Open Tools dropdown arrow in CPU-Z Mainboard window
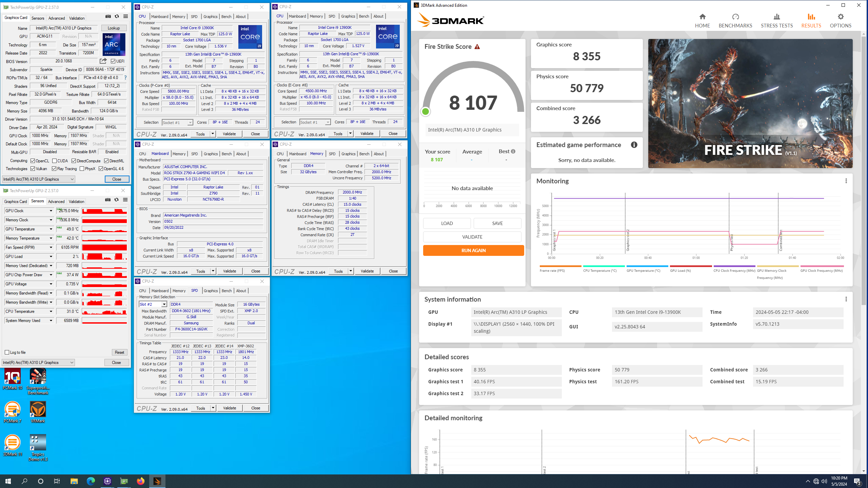This screenshot has height=488, width=868. point(213,271)
